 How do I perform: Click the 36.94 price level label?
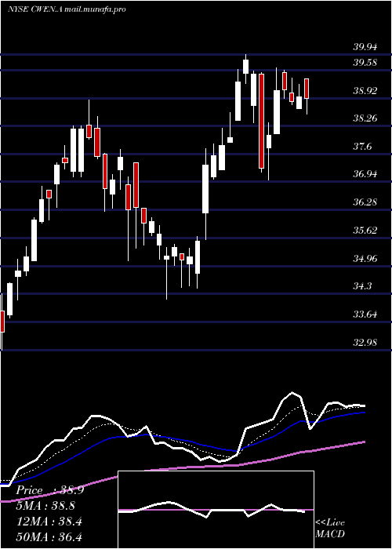pyautogui.click(x=365, y=174)
